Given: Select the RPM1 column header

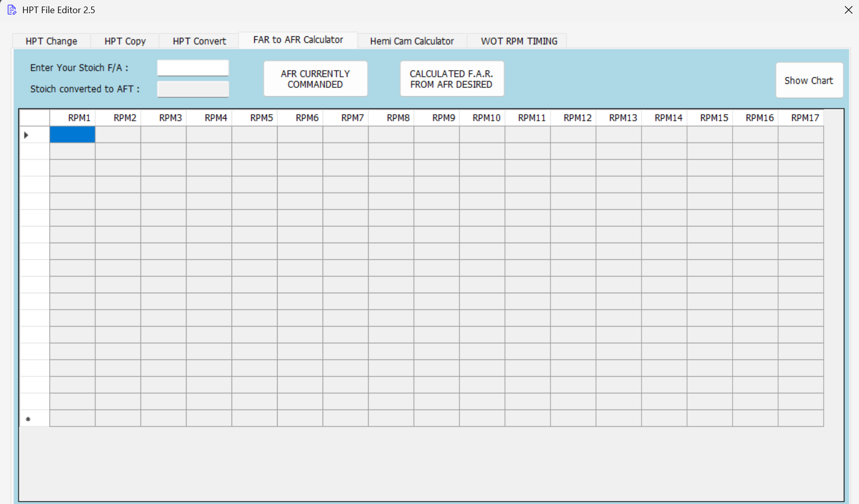Looking at the screenshot, I should click(79, 117).
